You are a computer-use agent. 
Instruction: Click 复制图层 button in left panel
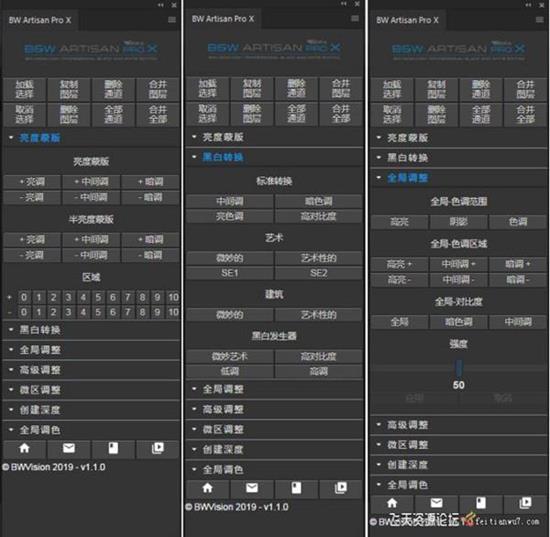(69, 89)
